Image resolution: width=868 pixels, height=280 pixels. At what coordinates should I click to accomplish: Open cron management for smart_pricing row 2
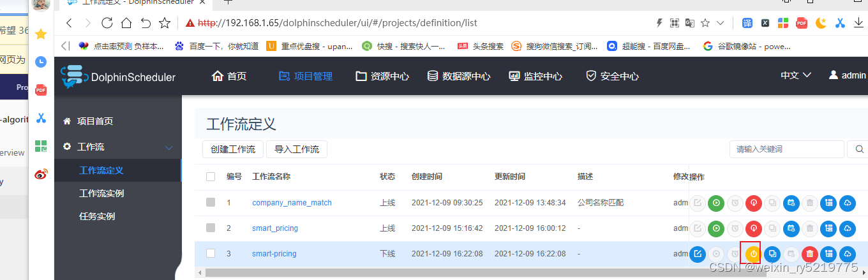791,228
